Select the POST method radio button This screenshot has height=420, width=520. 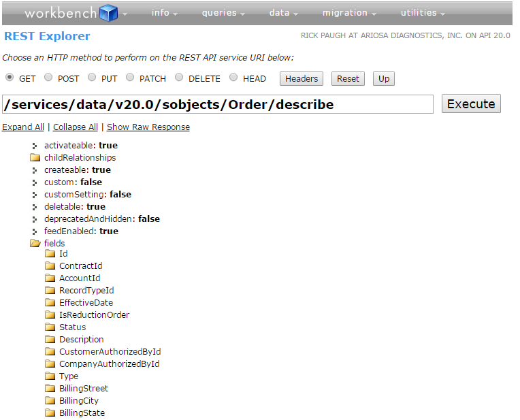pos(48,78)
